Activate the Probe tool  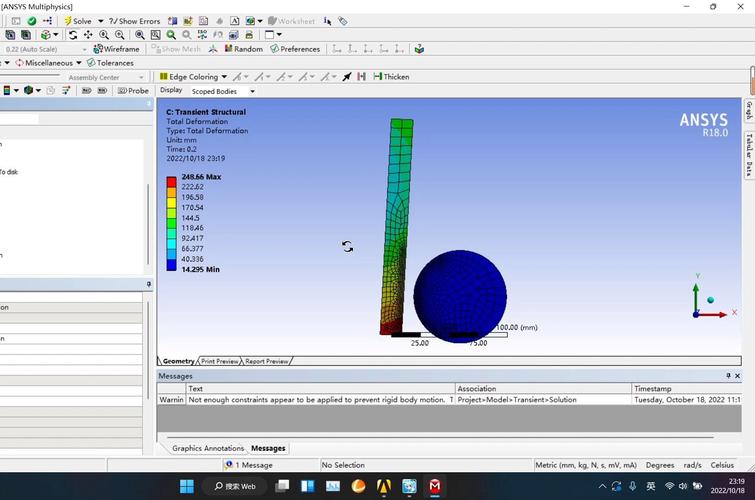coord(133,91)
